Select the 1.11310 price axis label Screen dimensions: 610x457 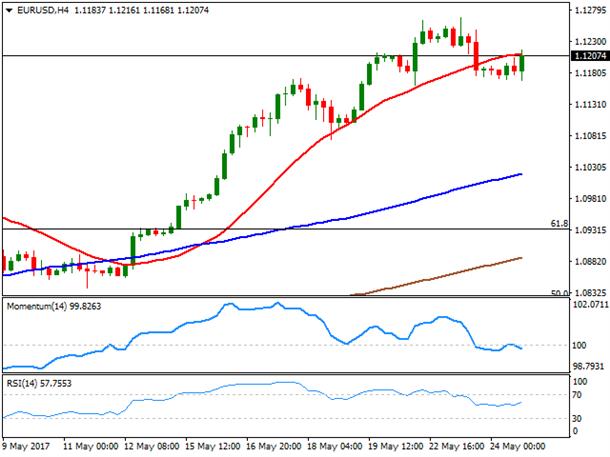pyautogui.click(x=590, y=104)
